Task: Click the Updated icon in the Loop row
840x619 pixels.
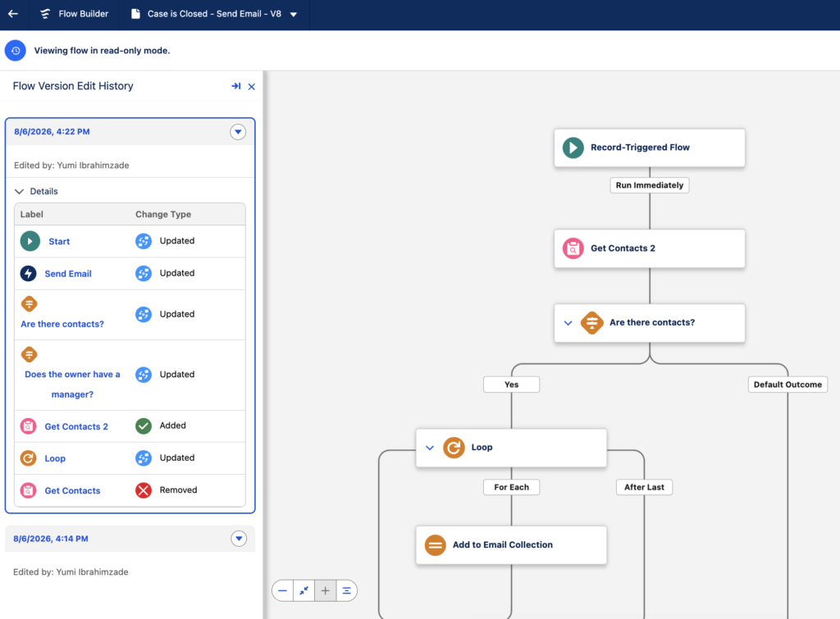Action: point(144,457)
